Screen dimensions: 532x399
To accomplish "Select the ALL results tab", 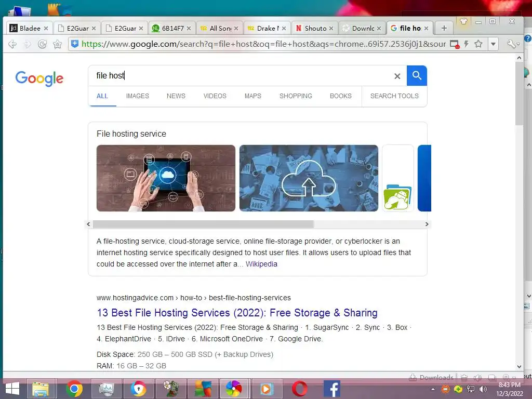I will (102, 96).
